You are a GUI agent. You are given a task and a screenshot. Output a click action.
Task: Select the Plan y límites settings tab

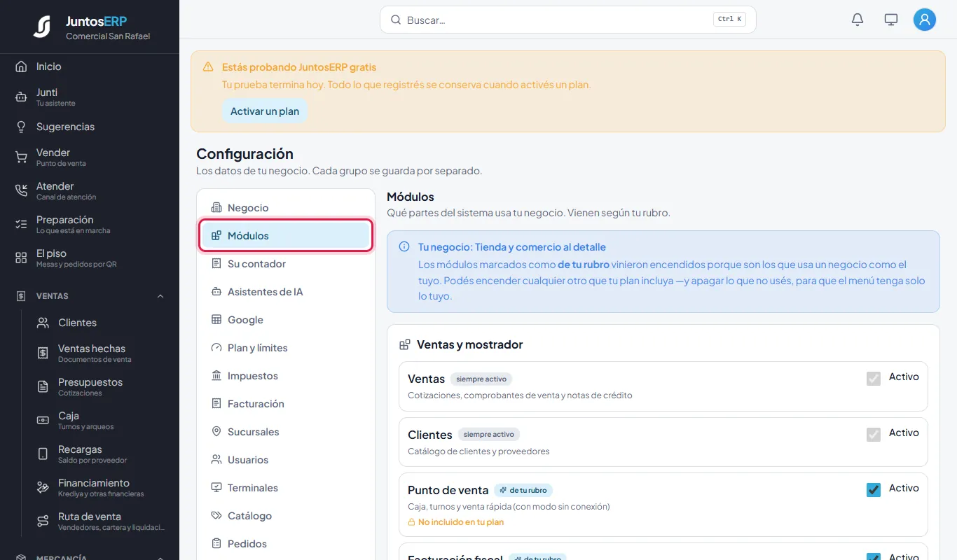tap(286, 348)
